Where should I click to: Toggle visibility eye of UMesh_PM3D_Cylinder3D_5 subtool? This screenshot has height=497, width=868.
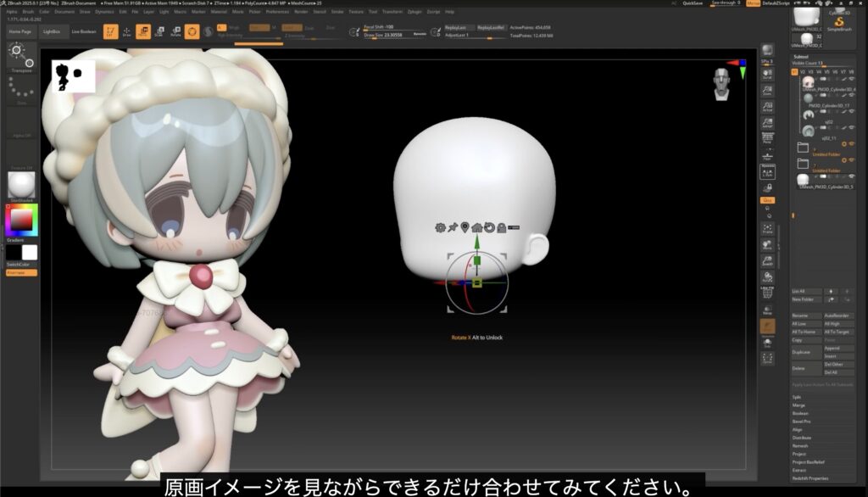[852, 176]
